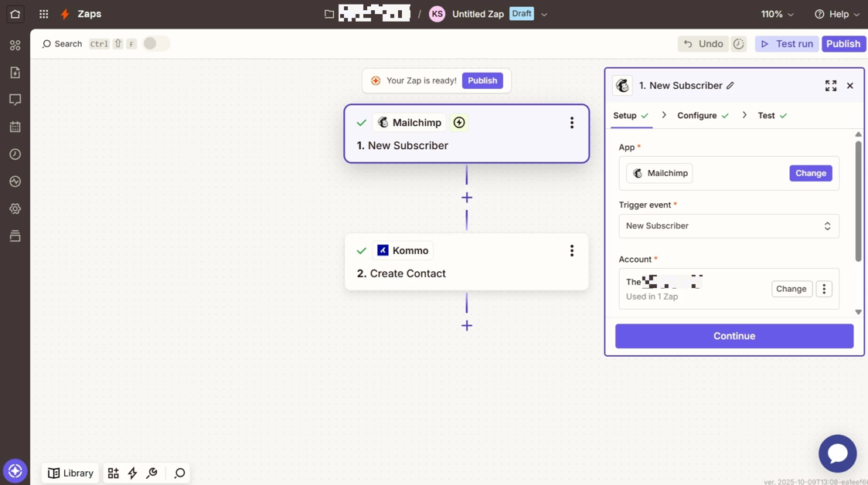Expand the step panel to fullscreen

tap(830, 86)
